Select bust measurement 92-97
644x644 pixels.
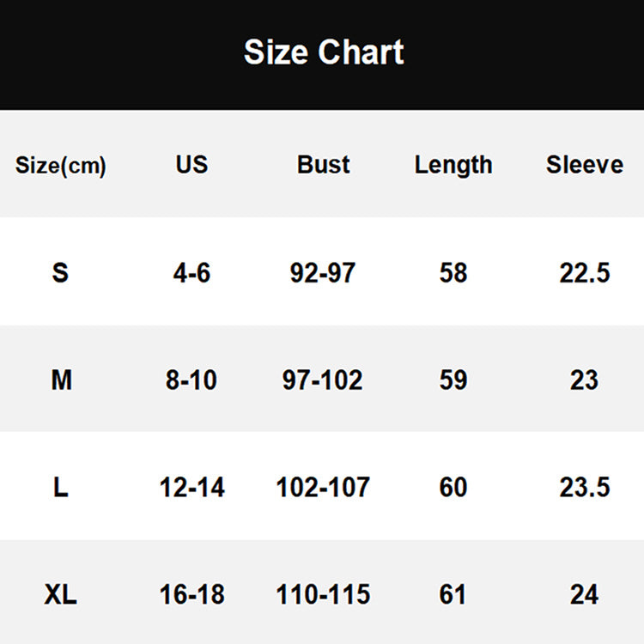[x=323, y=273]
